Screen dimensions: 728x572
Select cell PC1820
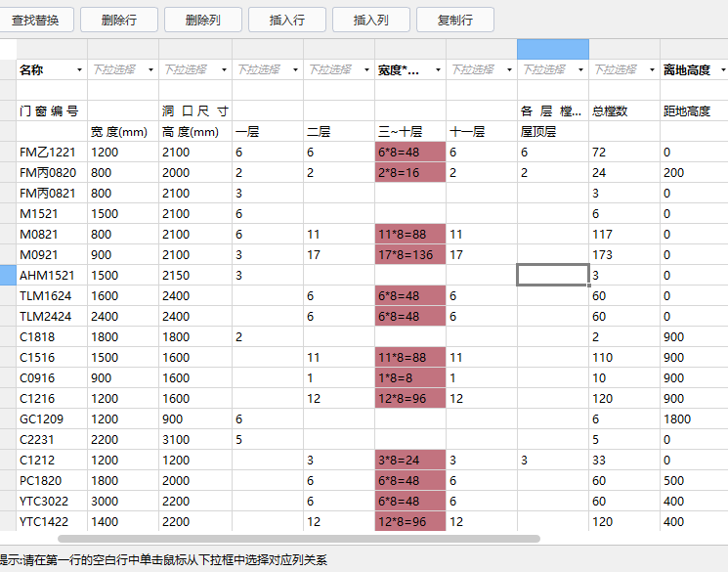[52, 480]
